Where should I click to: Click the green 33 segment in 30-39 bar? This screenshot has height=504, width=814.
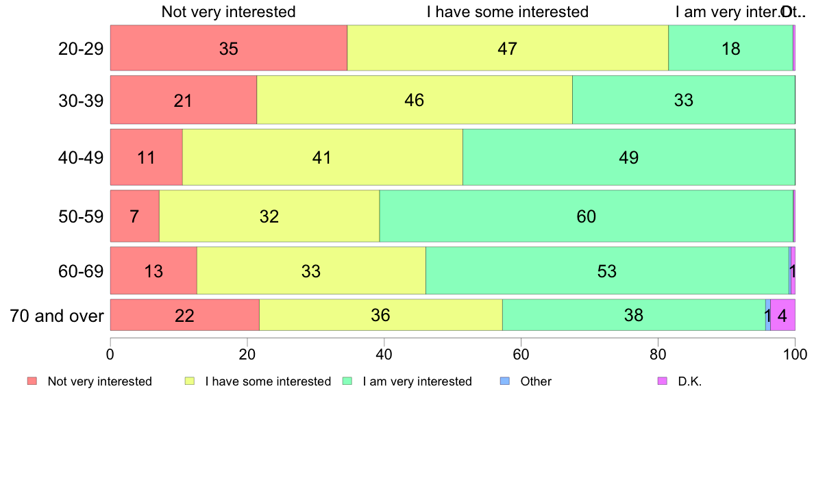684,100
